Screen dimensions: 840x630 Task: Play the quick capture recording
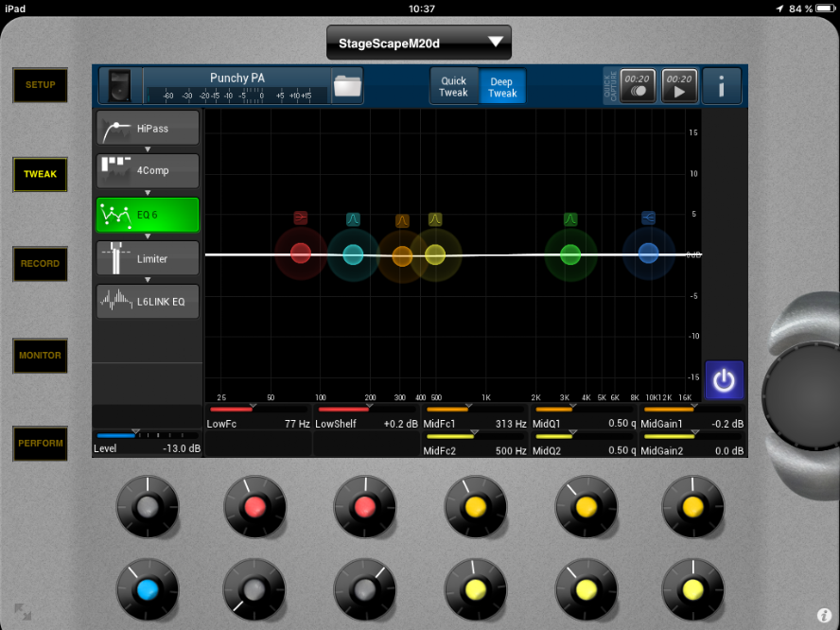(679, 86)
